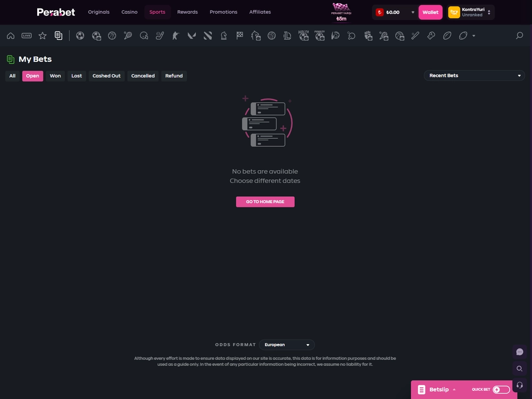Select the American football helmet icon
The height and width of the screenshot is (399, 532).
point(144,36)
